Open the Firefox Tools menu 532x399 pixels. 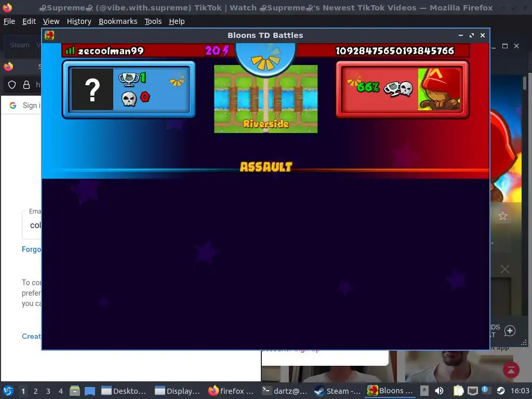tap(153, 21)
